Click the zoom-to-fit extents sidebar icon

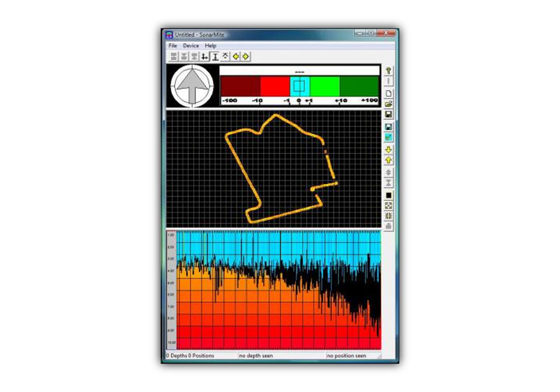pos(389,206)
